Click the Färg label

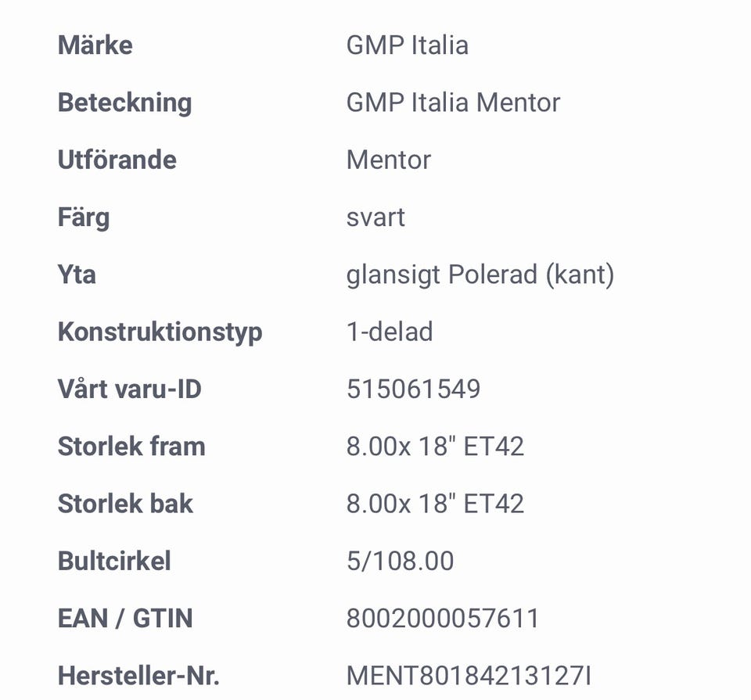(83, 217)
